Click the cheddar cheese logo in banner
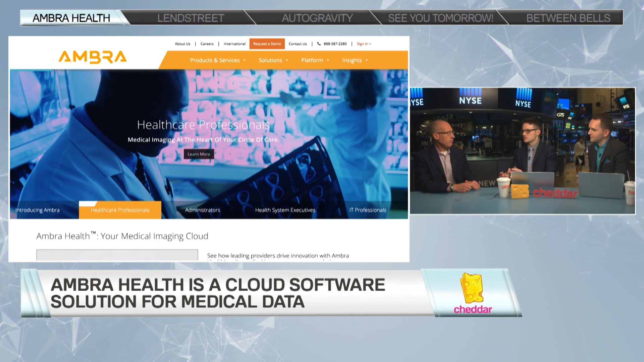Viewport: 644px width, 362px height. [473, 293]
